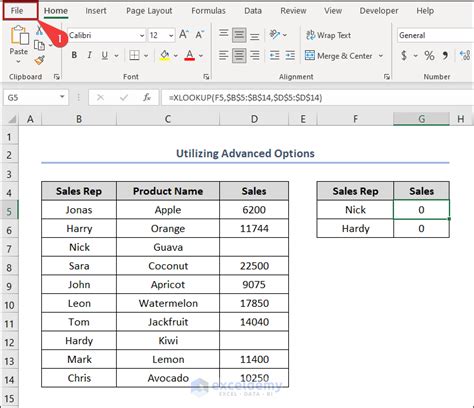This screenshot has height=408, width=474.
Task: Switch to the Review tab
Action: tap(293, 11)
